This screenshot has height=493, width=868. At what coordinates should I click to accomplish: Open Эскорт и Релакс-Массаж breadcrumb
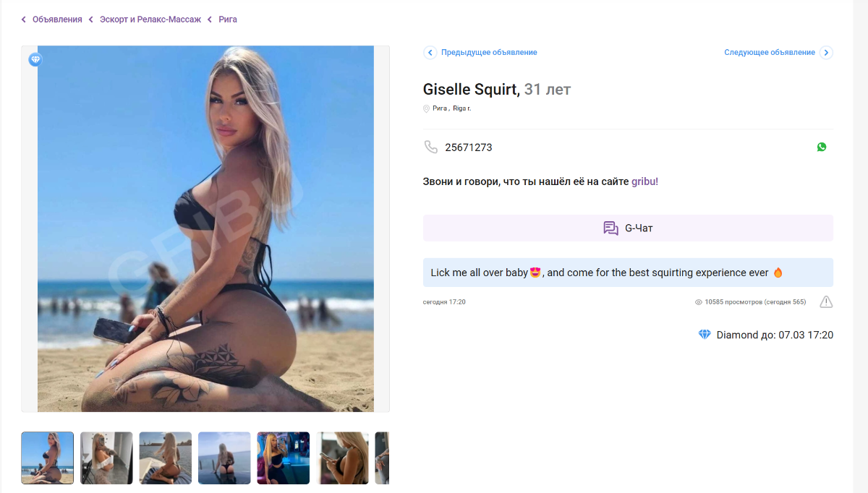150,20
